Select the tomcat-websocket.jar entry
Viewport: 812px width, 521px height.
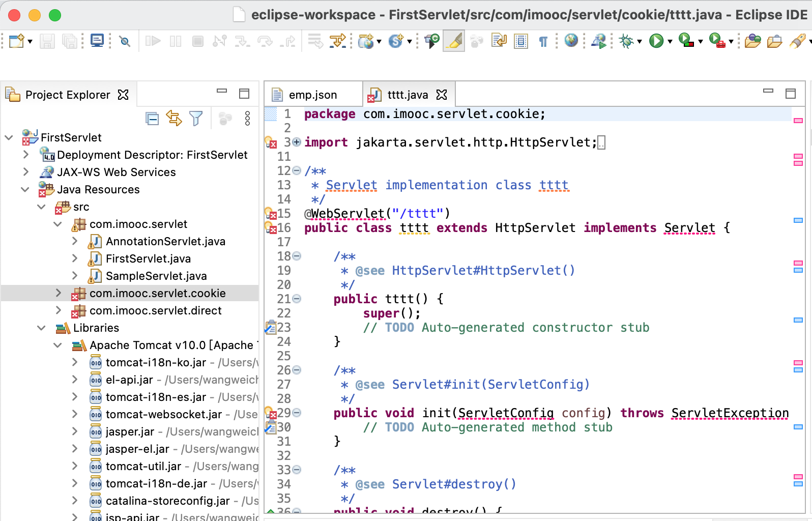tap(164, 414)
